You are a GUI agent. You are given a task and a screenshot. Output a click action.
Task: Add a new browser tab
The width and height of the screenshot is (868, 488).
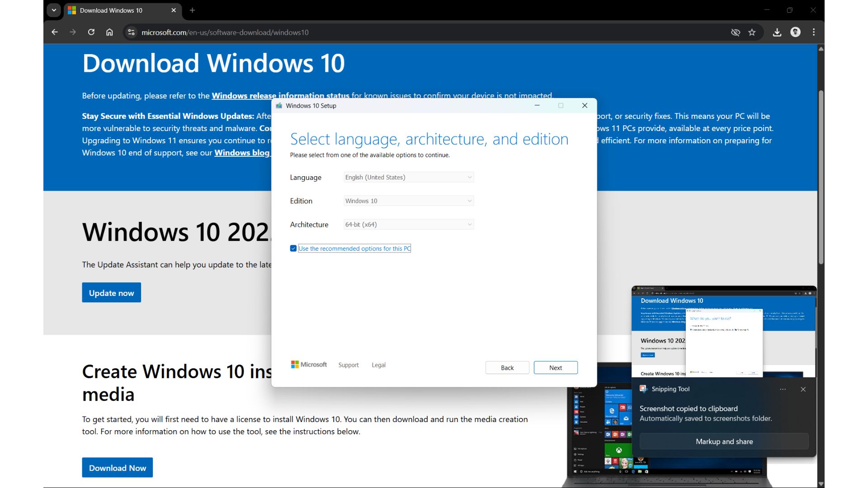192,10
